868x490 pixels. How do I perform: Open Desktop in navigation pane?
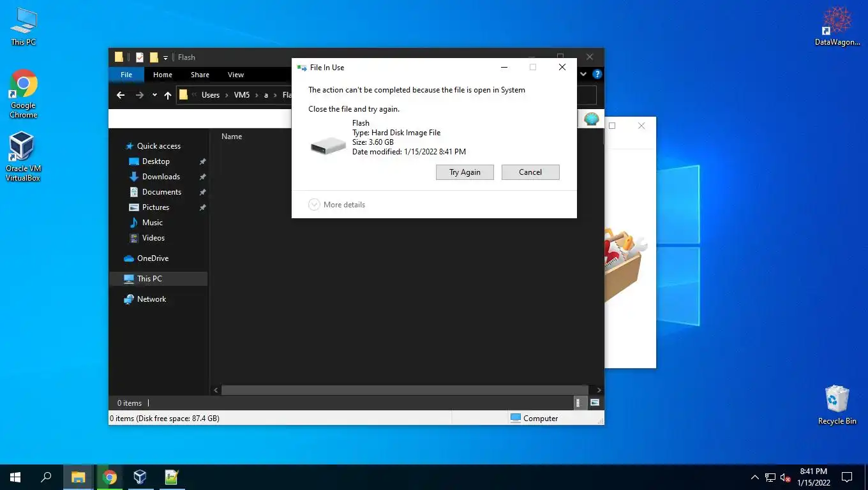(x=156, y=161)
